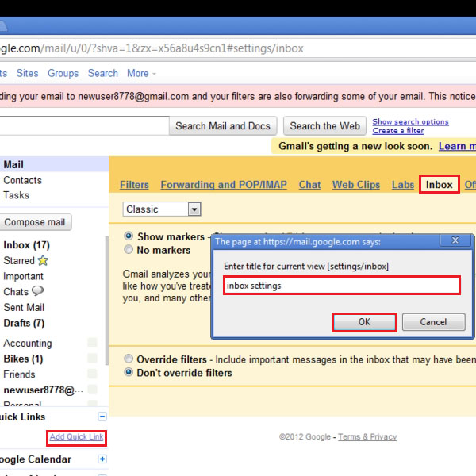Click Cancel in the quick link dialog

point(433,322)
